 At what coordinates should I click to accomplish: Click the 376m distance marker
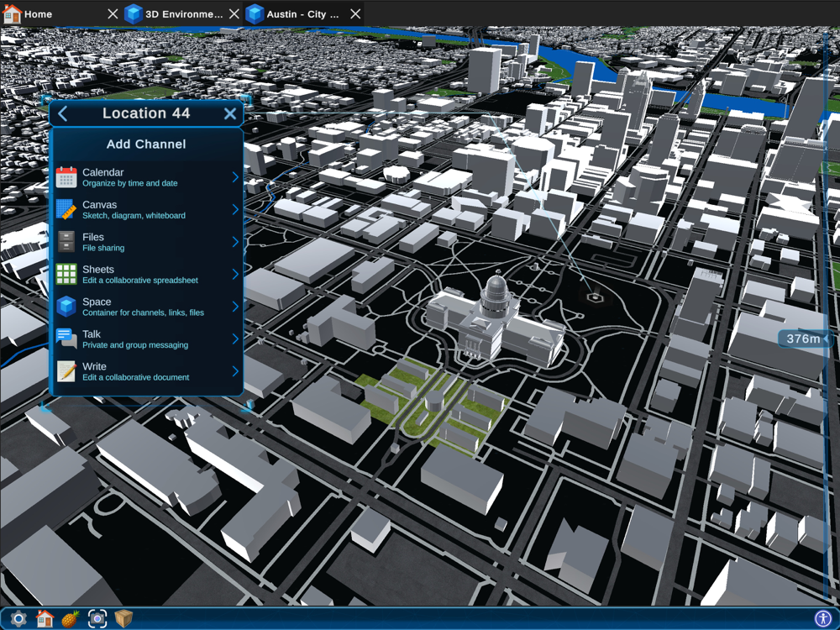point(804,339)
